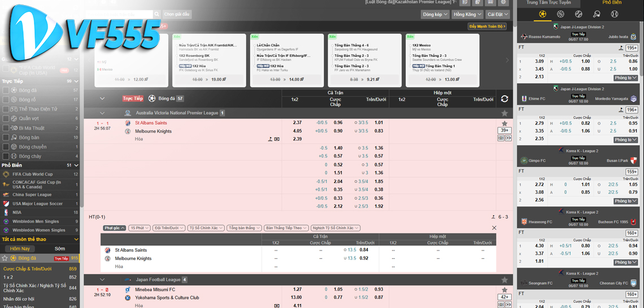The height and width of the screenshot is (308, 644).
Task: Select the football icon tab in right panel
Action: point(542,14)
